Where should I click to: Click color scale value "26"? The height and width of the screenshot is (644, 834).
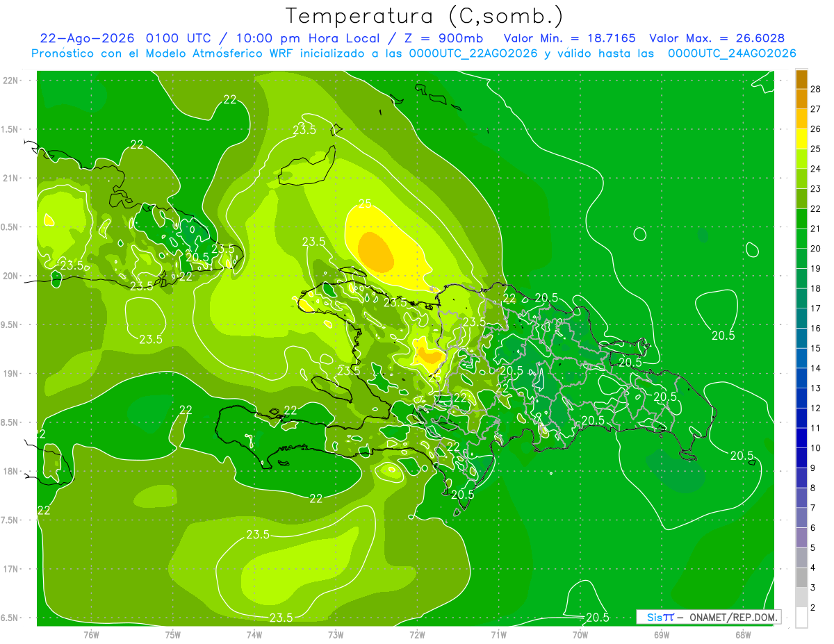(x=817, y=129)
